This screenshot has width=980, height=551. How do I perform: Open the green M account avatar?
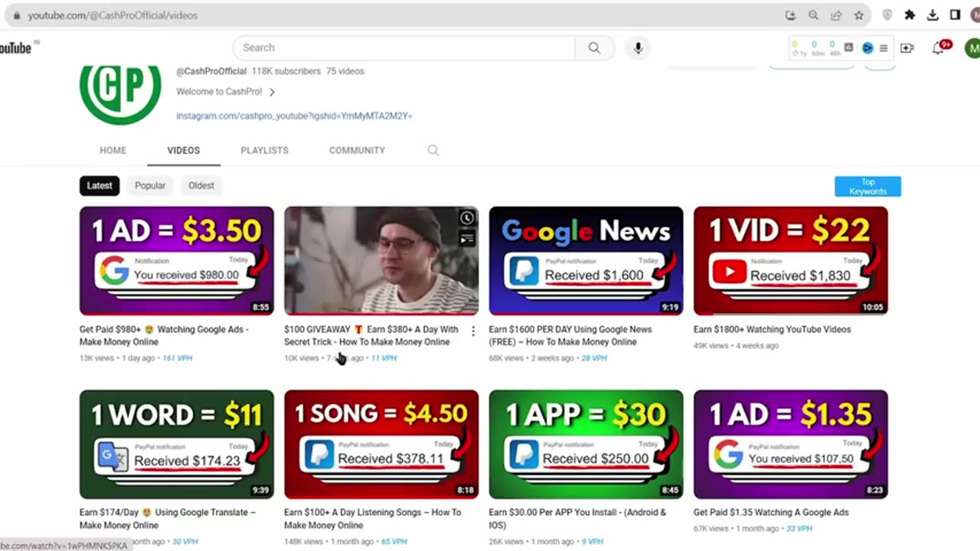coord(972,48)
